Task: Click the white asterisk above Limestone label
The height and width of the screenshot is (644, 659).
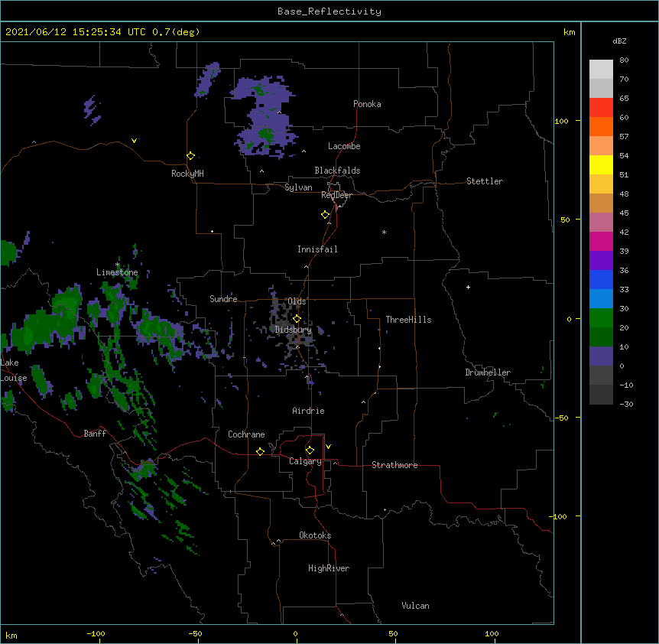Action: (118, 265)
